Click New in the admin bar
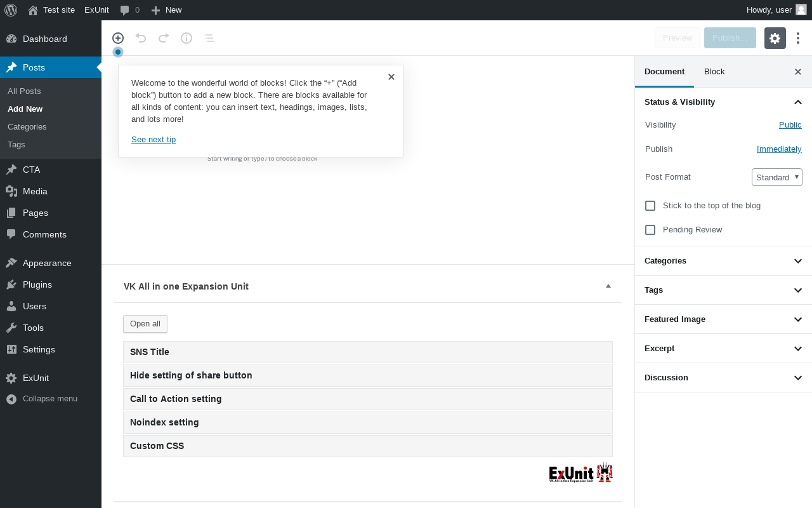The width and height of the screenshot is (812, 508). 166,10
